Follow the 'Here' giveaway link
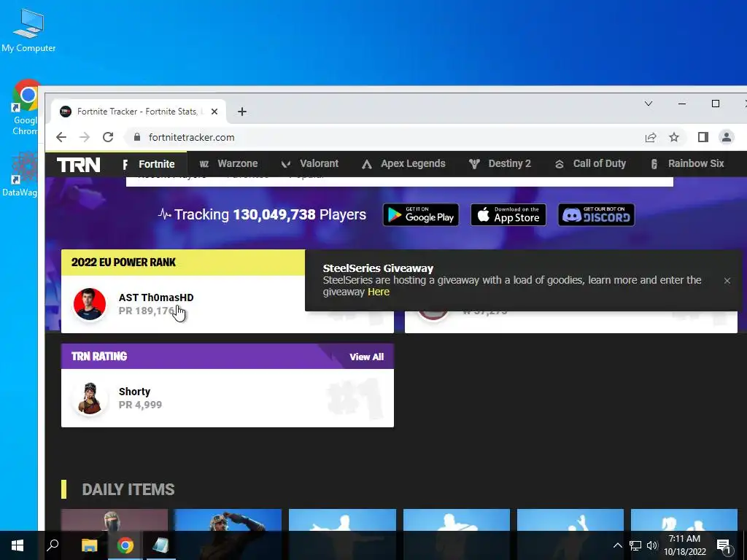Image resolution: width=747 pixels, height=560 pixels. point(379,292)
